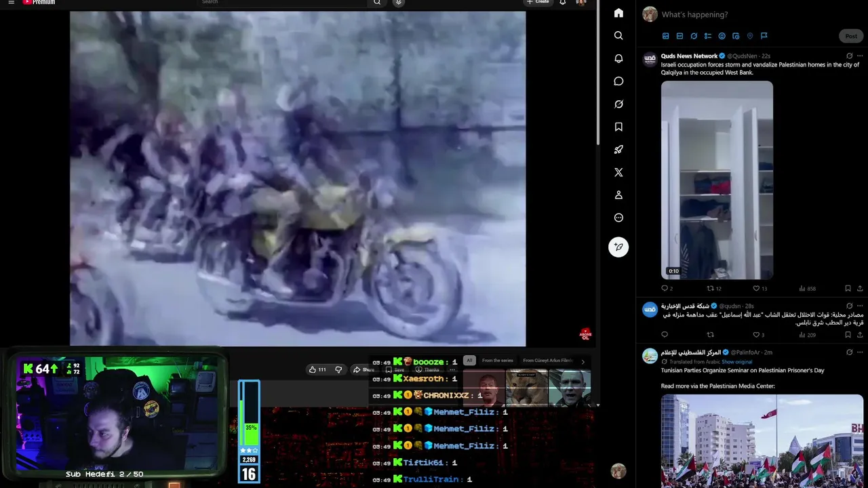Click the YouTube search input field
Image resolution: width=868 pixels, height=488 pixels.
(x=283, y=2)
